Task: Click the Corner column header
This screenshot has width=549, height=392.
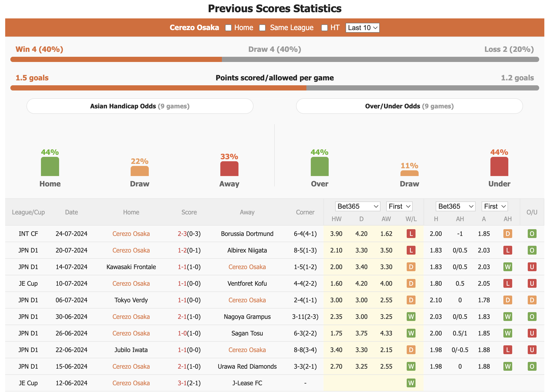Action: click(x=305, y=212)
